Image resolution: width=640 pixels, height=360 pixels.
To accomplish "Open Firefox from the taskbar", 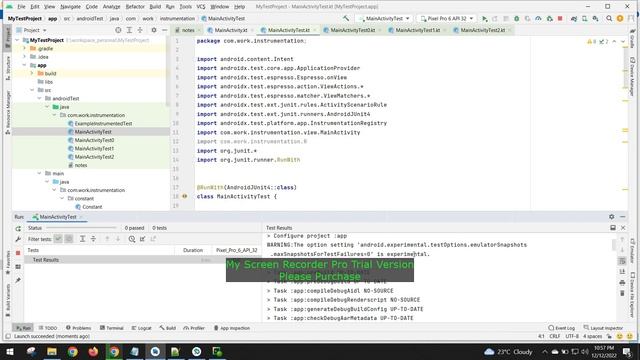I will coord(93,351).
